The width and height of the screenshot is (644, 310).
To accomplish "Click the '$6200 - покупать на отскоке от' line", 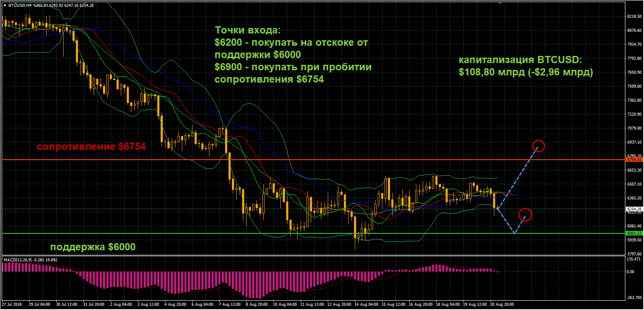I will pos(292,43).
